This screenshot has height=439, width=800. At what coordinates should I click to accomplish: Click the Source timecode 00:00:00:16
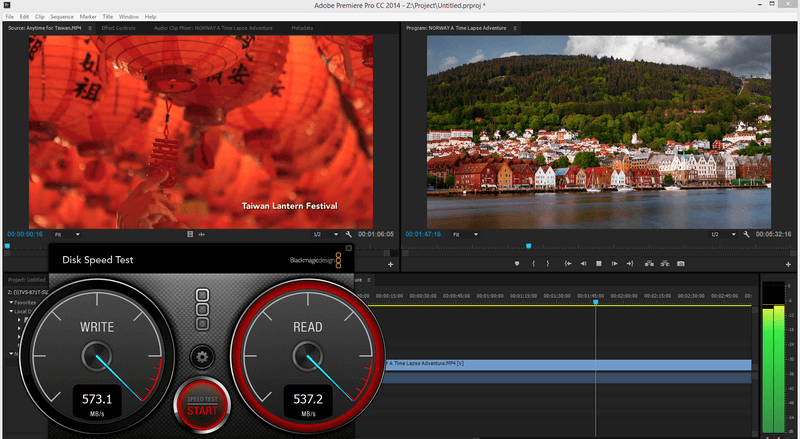pos(25,234)
